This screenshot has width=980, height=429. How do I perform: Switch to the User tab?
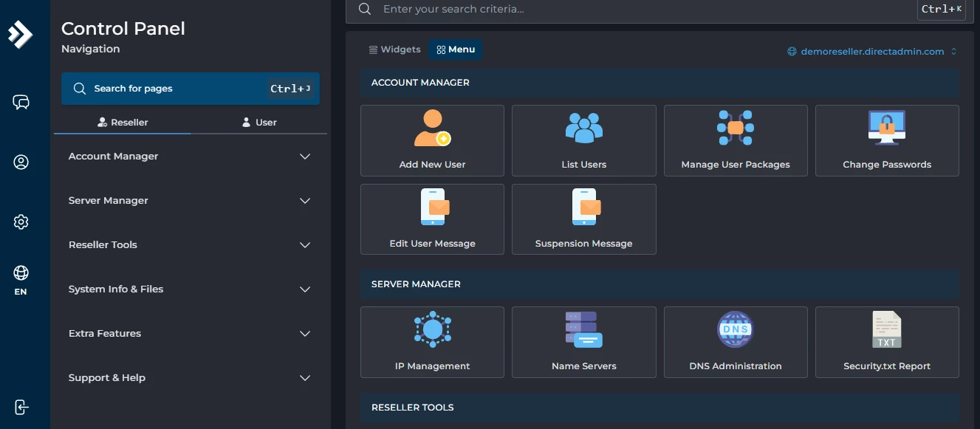259,122
